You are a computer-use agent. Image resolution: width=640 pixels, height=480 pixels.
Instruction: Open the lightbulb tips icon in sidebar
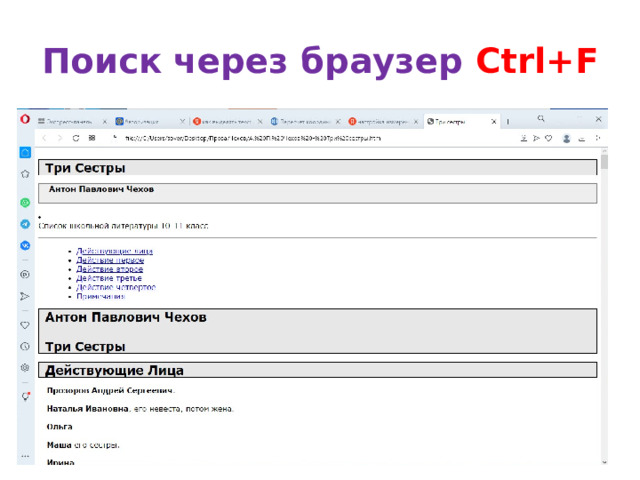(x=26, y=396)
